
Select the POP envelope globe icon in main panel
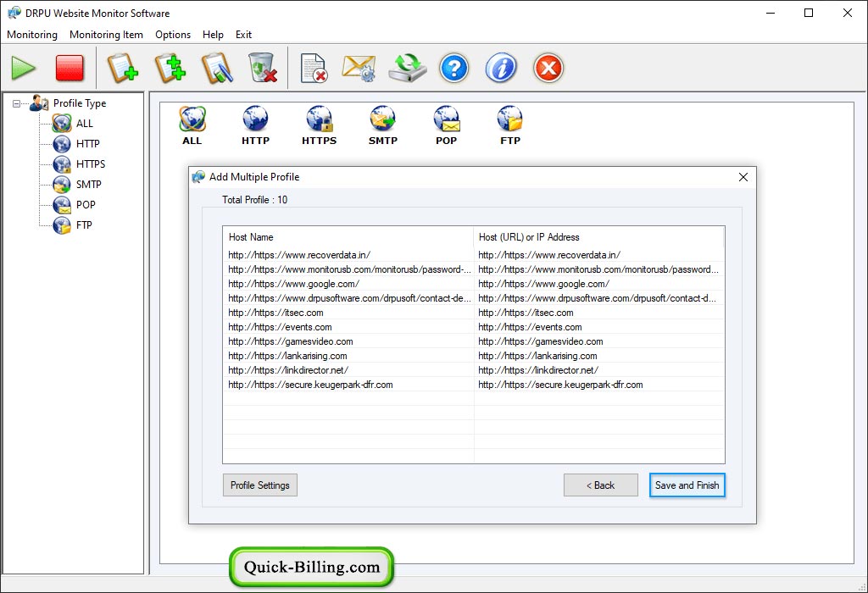(446, 125)
